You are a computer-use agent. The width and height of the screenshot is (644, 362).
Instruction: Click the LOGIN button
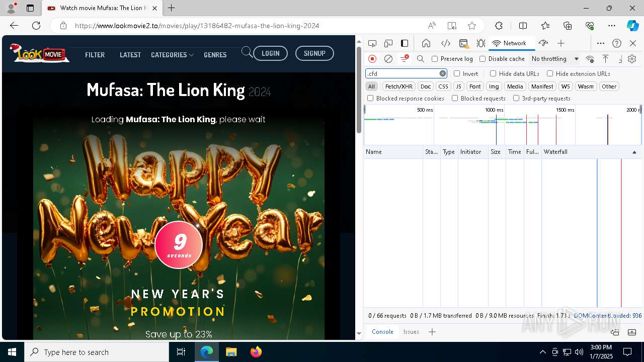[270, 53]
